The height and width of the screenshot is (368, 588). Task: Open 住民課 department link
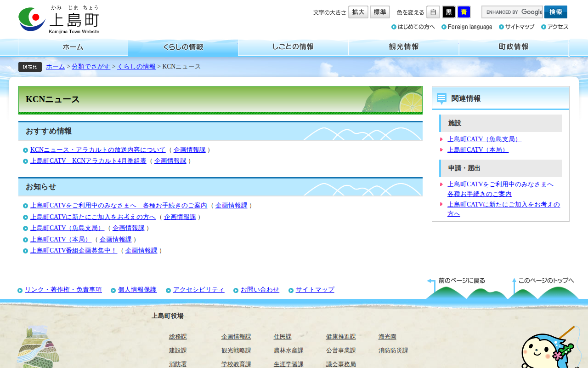(x=283, y=337)
